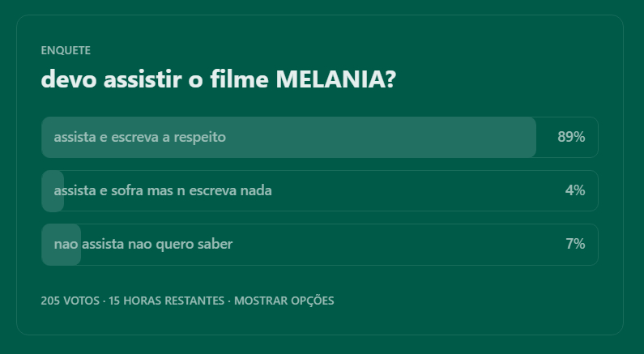The width and height of the screenshot is (644, 354).
Task: Click the 7% result percentage
Action: [575, 245]
